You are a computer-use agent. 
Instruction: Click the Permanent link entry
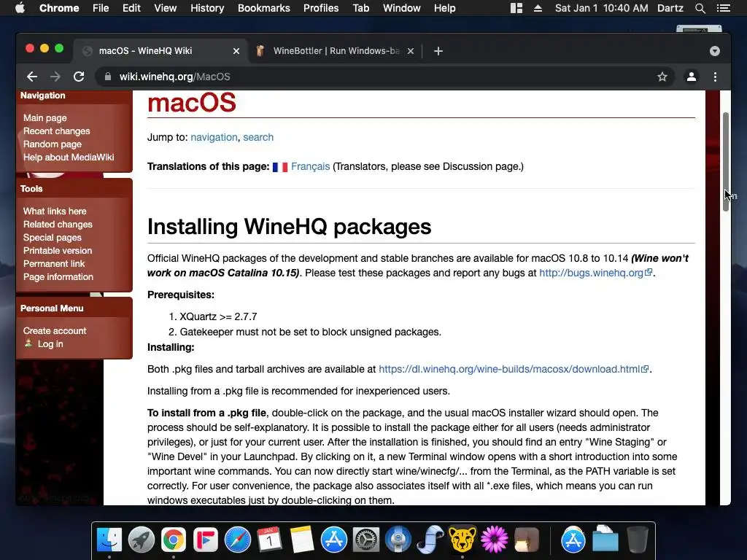click(54, 263)
